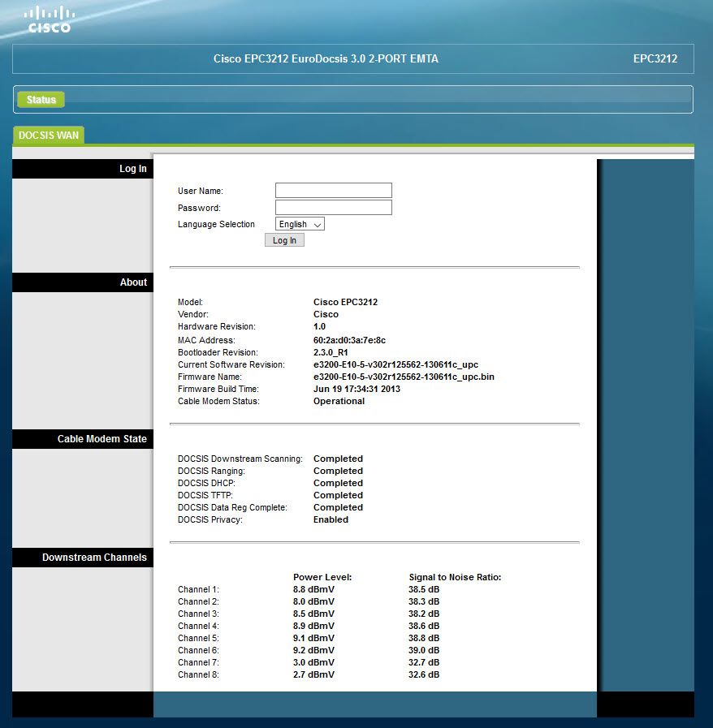
Task: Click the MAC Address: label
Action: click(206, 340)
